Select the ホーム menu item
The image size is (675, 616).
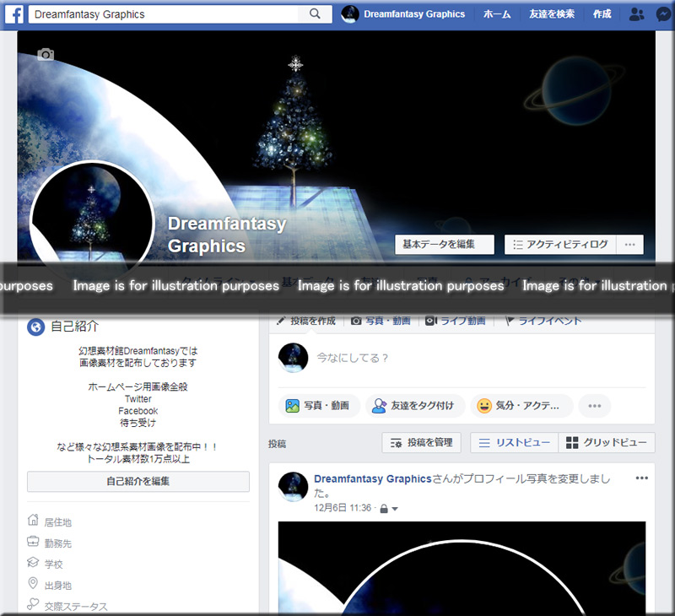[496, 14]
